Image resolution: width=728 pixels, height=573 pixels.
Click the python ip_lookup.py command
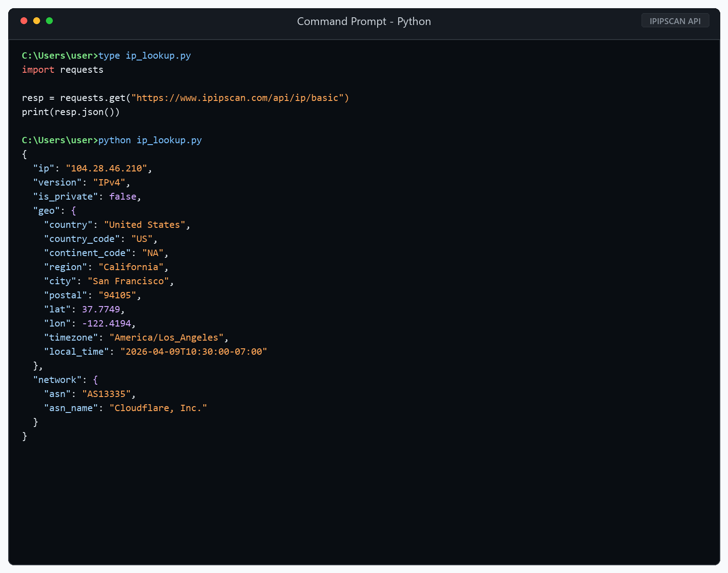pos(150,140)
